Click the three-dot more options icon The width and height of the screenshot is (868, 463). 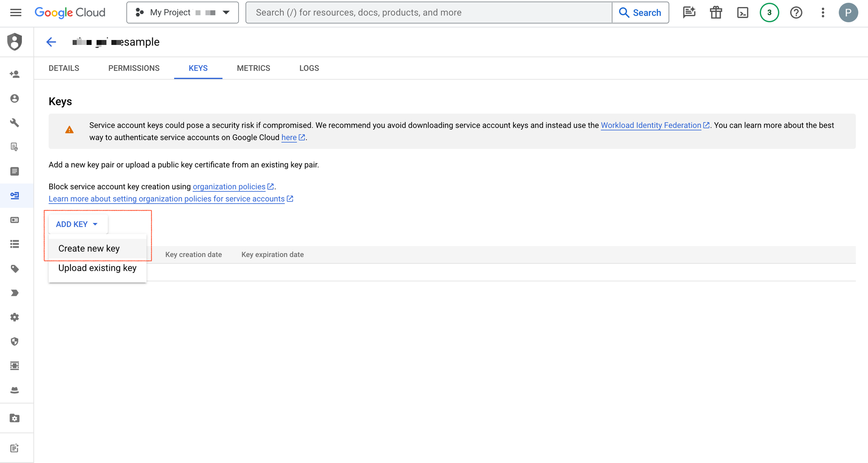click(823, 12)
